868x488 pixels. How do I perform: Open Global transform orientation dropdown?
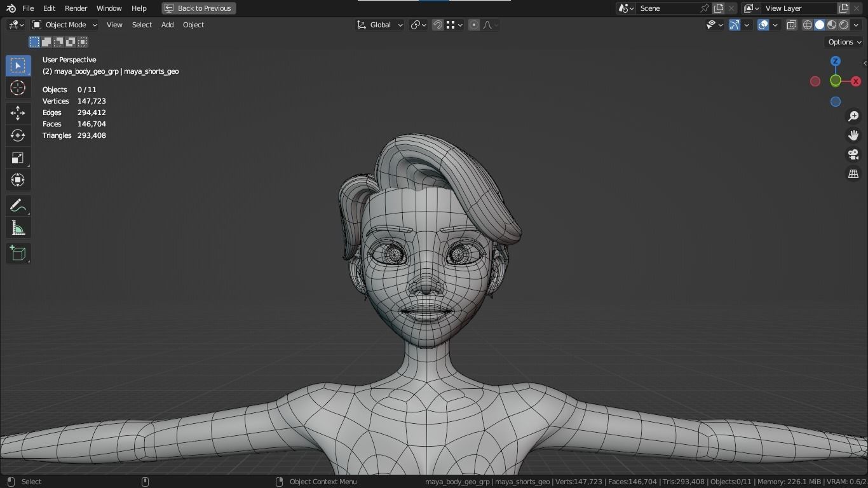point(379,25)
